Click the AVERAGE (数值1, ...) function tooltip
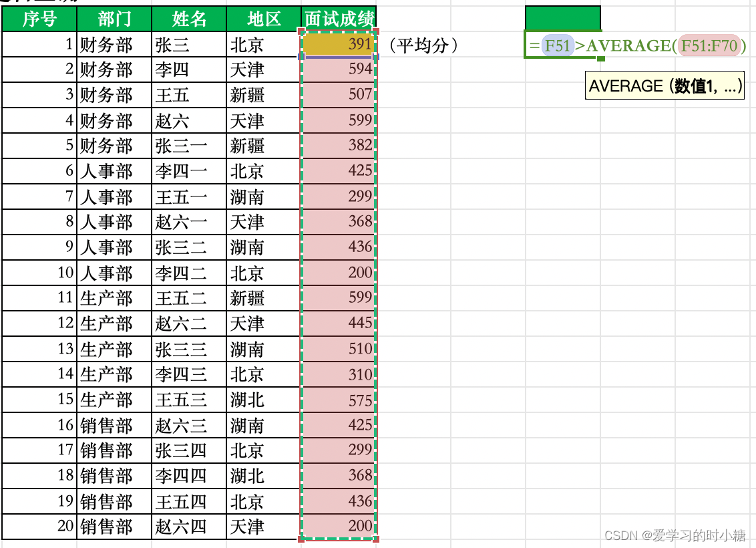 tap(665, 86)
